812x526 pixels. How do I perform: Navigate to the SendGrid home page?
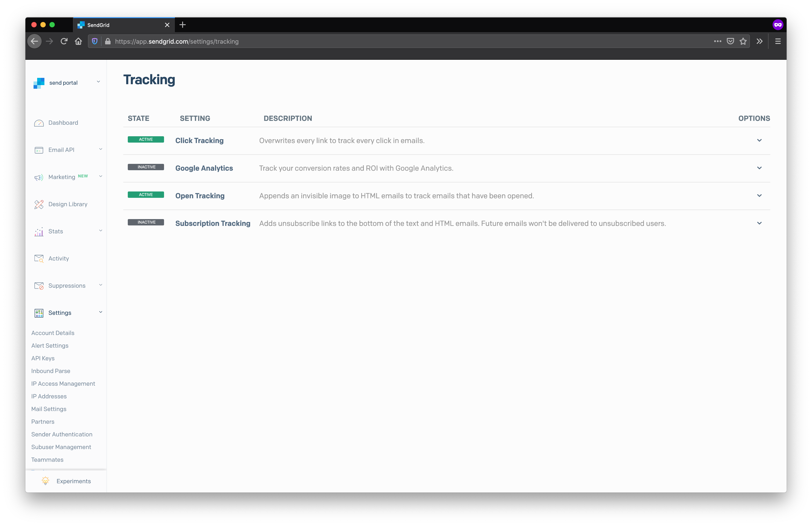click(x=39, y=83)
